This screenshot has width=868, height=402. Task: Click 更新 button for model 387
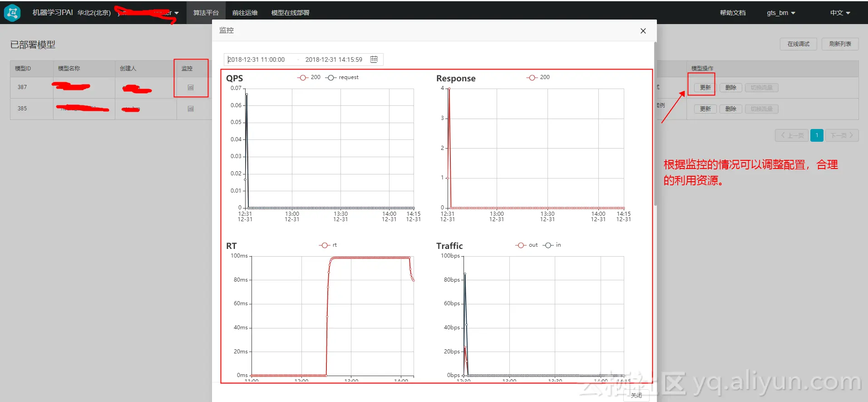tap(705, 88)
